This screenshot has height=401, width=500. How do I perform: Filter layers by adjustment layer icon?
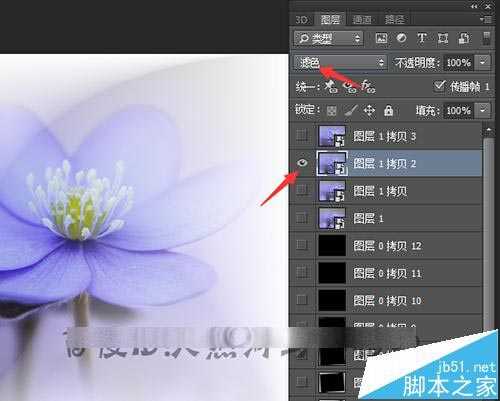(401, 38)
